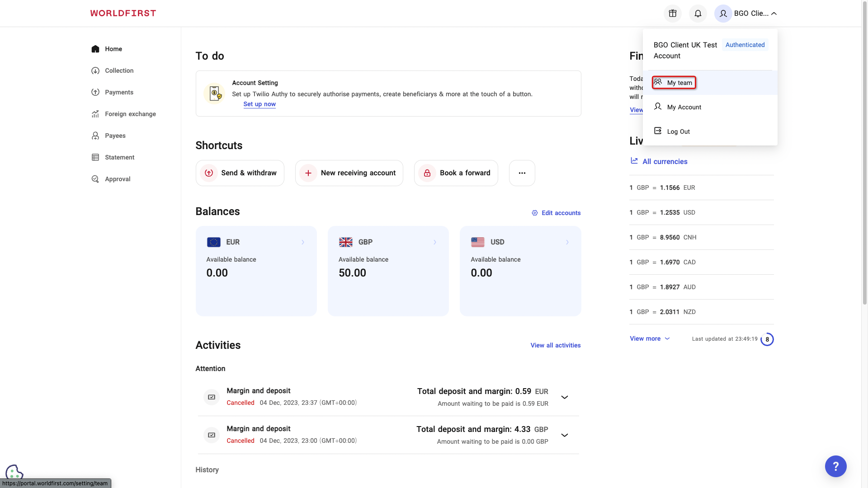Open the help question mark button
The height and width of the screenshot is (488, 868).
click(835, 466)
